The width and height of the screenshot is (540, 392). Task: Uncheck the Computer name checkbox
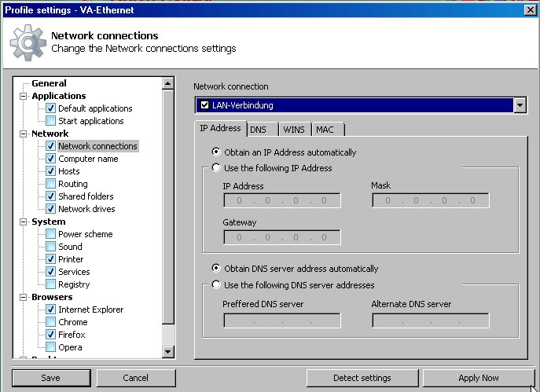pyautogui.click(x=50, y=159)
